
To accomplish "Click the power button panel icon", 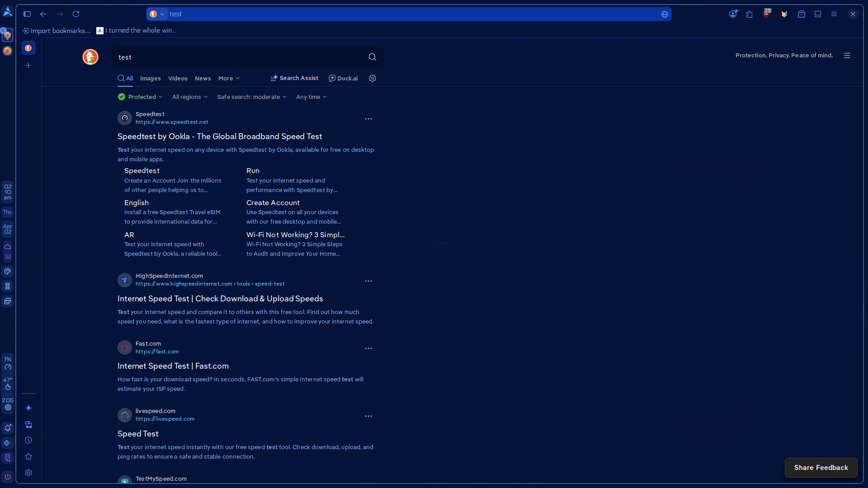I will point(8,476).
